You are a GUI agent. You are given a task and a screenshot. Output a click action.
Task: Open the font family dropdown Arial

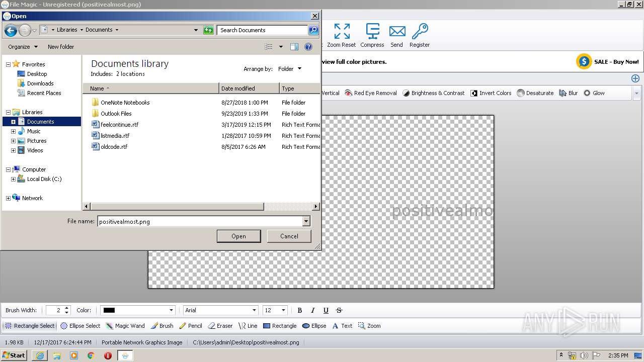coord(254,310)
